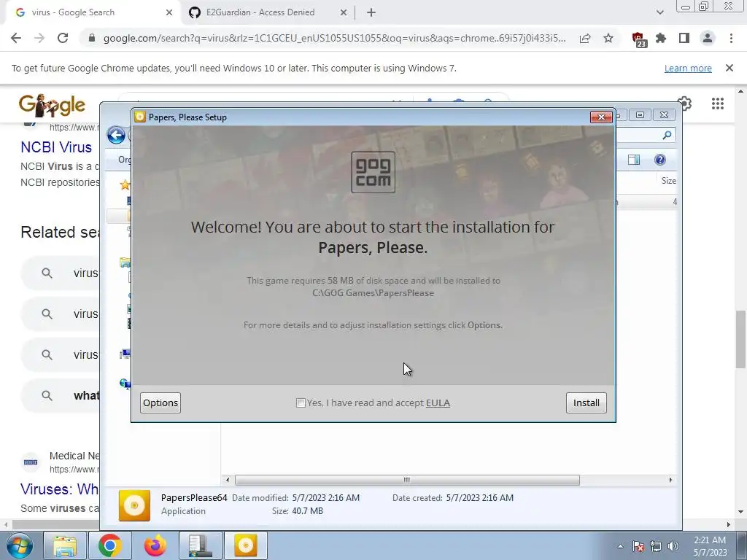The image size is (747, 560).
Task: Click the Explorer horizontal scrollbar thumb
Action: [407, 480]
